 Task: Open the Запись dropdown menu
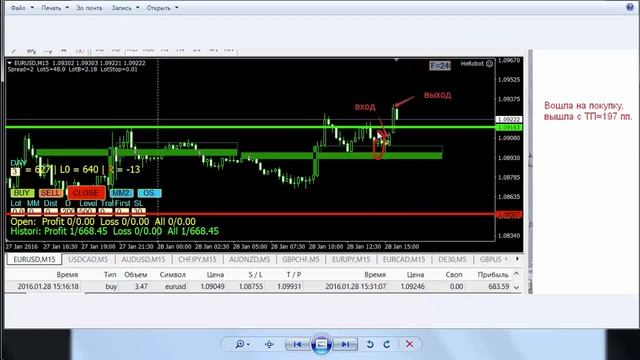coord(125,8)
